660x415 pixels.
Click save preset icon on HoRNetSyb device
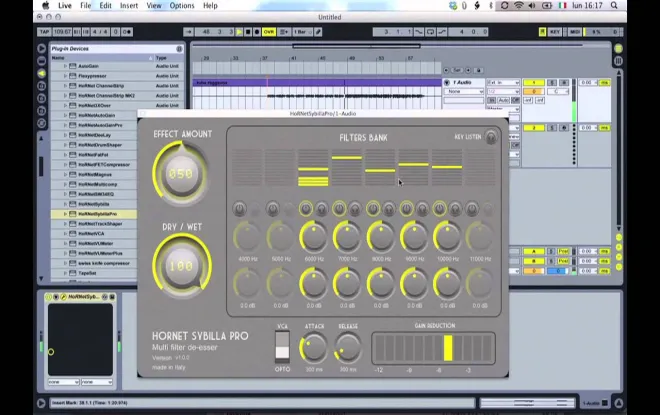112,297
